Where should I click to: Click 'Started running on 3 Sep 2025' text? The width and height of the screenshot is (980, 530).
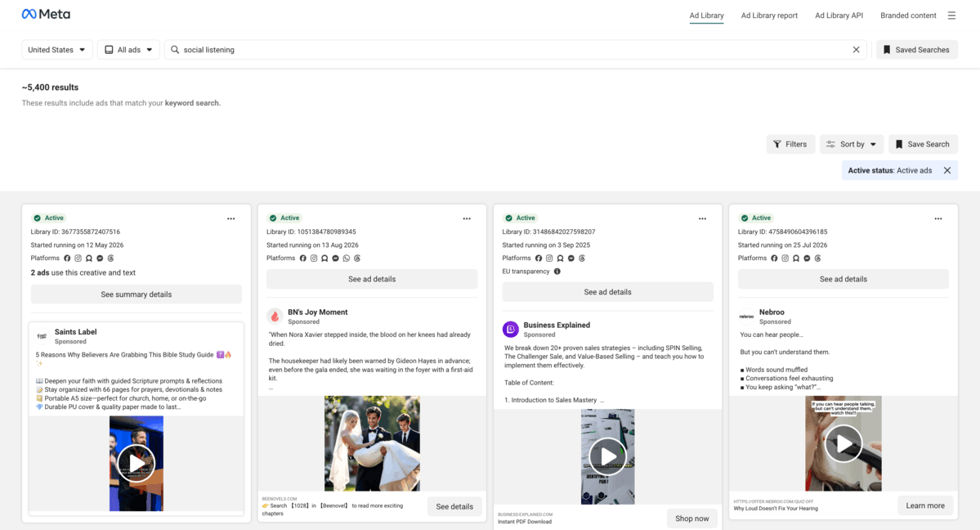[546, 245]
